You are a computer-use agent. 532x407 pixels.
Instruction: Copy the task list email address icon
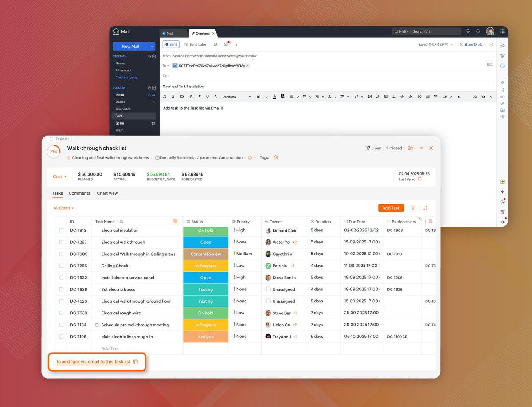coord(136,362)
